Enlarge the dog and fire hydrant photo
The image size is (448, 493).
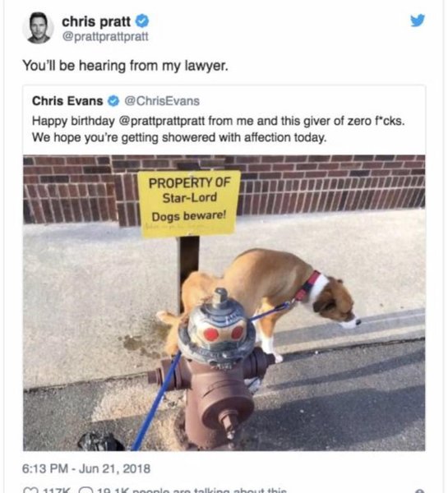click(224, 302)
